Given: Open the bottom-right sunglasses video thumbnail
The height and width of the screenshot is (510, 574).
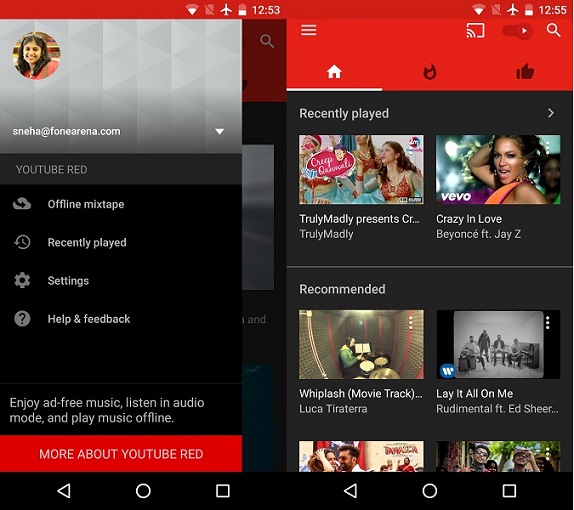Looking at the screenshot, I should [498, 456].
